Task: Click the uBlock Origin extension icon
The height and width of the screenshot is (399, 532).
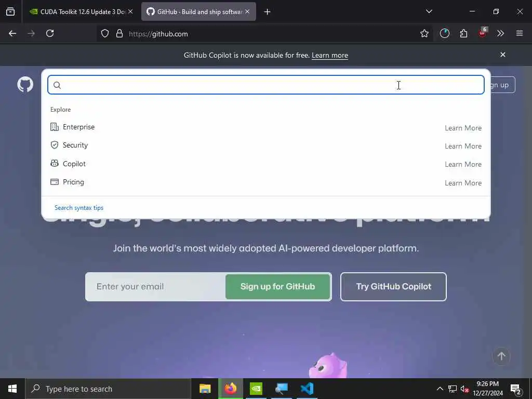Action: click(x=483, y=33)
